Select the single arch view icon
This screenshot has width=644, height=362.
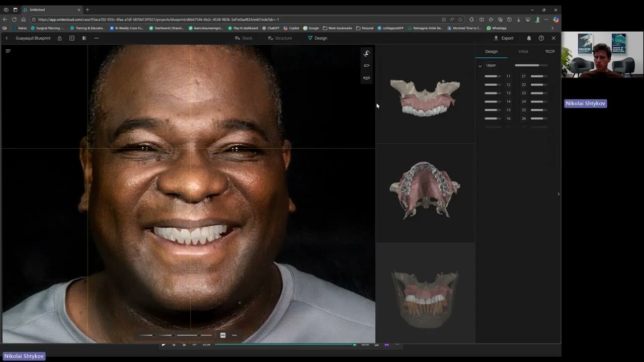[x=366, y=65]
